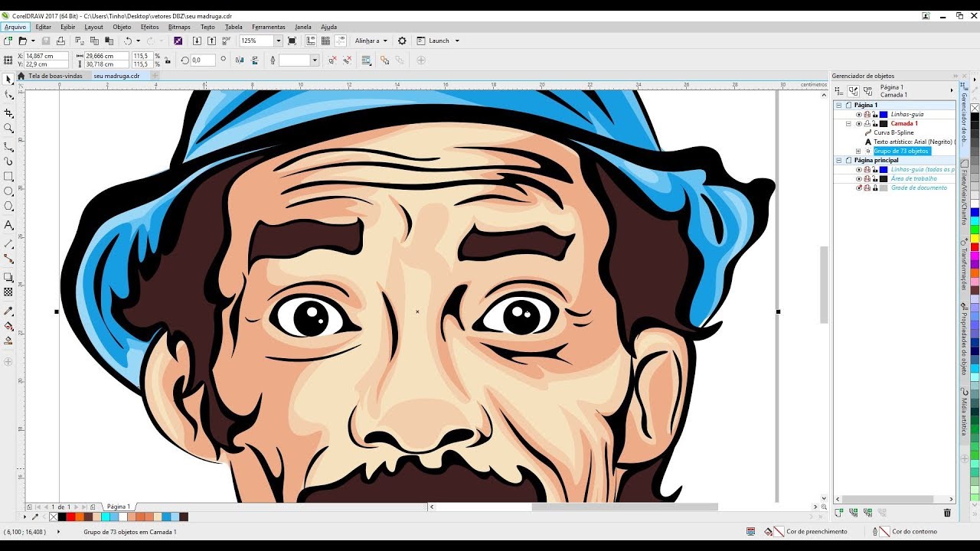Select the Zoom magnifier tool
The height and width of the screenshot is (551, 980).
click(8, 128)
